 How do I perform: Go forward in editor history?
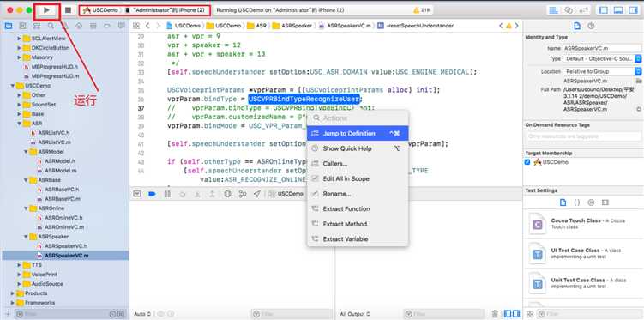tap(158, 26)
